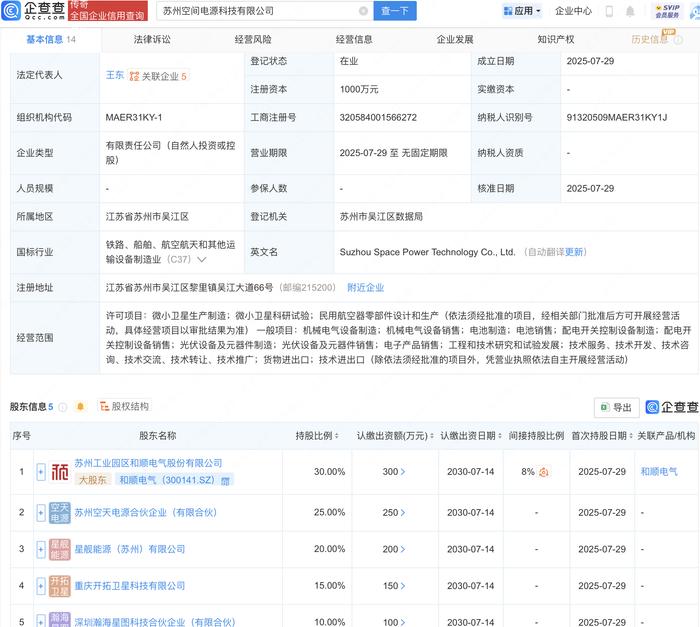
Task: Click the 和顺电气 company logo thumbnail
Action: (60, 472)
